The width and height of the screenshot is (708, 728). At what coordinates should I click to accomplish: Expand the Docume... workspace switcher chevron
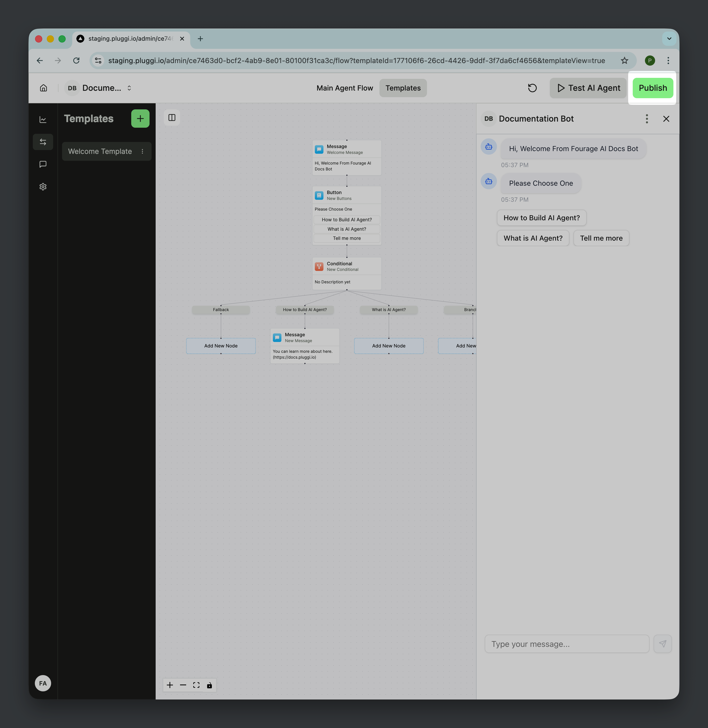129,88
